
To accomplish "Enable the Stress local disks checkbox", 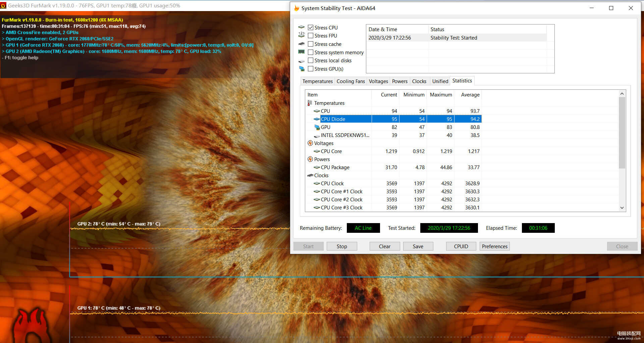I will (311, 60).
